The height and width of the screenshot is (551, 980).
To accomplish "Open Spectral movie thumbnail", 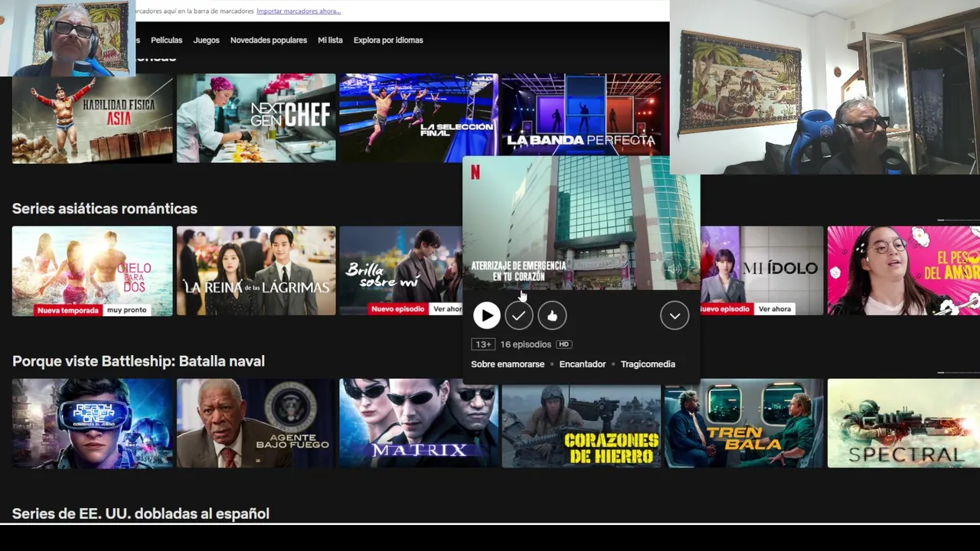I will click(x=903, y=423).
